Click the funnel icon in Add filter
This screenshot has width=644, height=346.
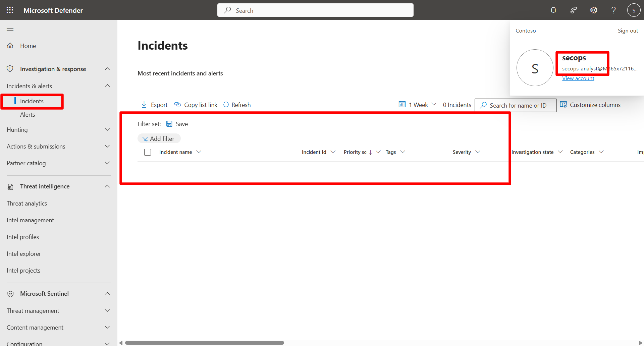point(145,139)
